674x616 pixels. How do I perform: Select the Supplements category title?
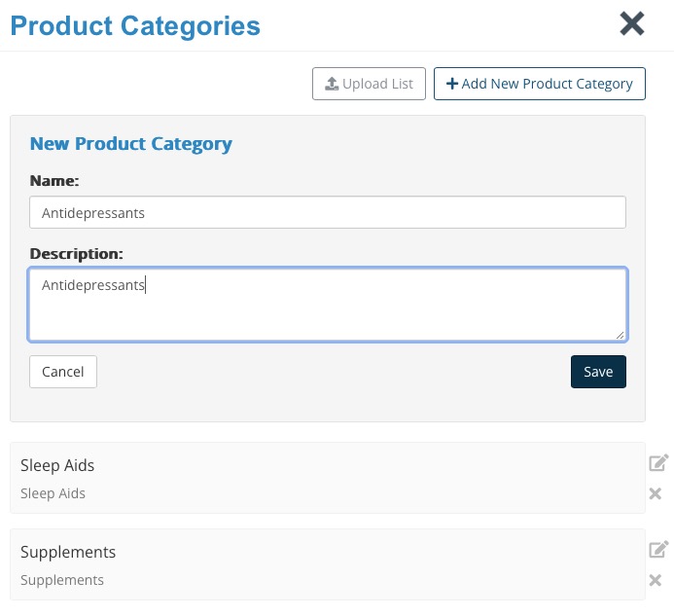click(x=68, y=553)
